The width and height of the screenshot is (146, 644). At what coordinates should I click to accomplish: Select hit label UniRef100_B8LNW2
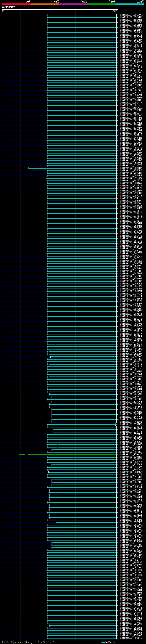131,120
